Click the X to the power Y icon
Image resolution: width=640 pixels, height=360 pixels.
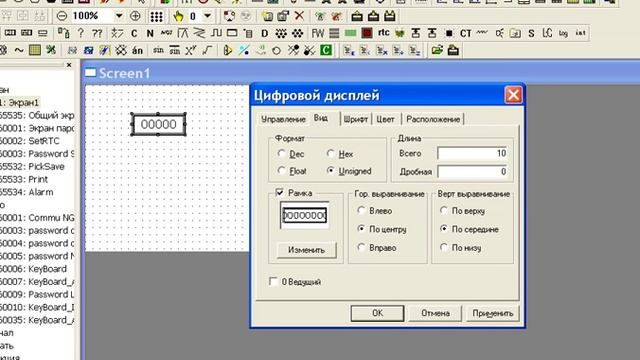click(191, 51)
